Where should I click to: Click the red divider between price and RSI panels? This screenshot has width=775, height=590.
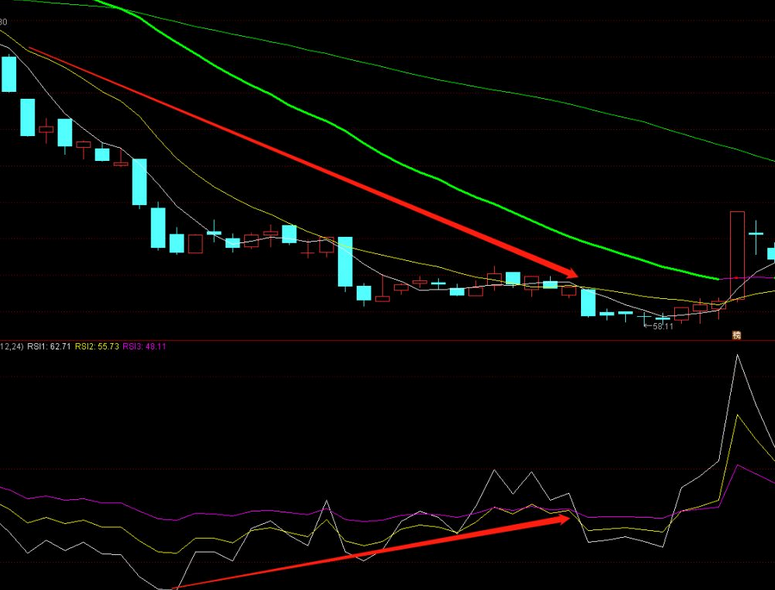click(400, 341)
